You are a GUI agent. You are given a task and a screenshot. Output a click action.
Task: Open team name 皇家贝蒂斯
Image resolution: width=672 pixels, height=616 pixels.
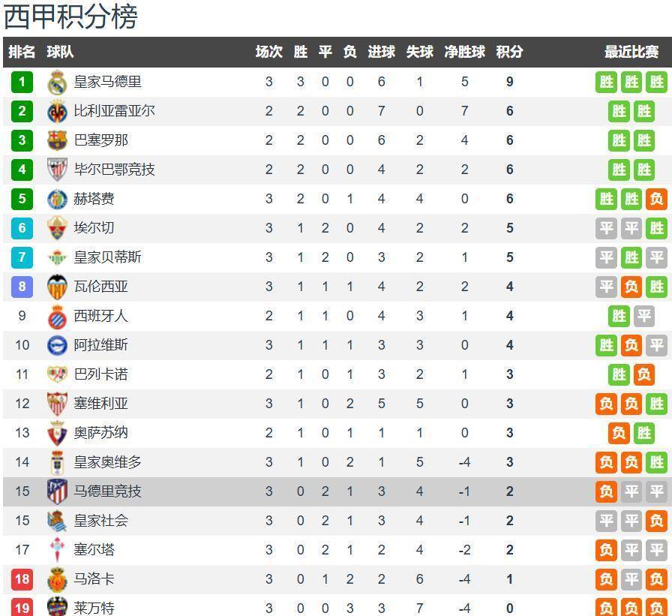coord(107,257)
